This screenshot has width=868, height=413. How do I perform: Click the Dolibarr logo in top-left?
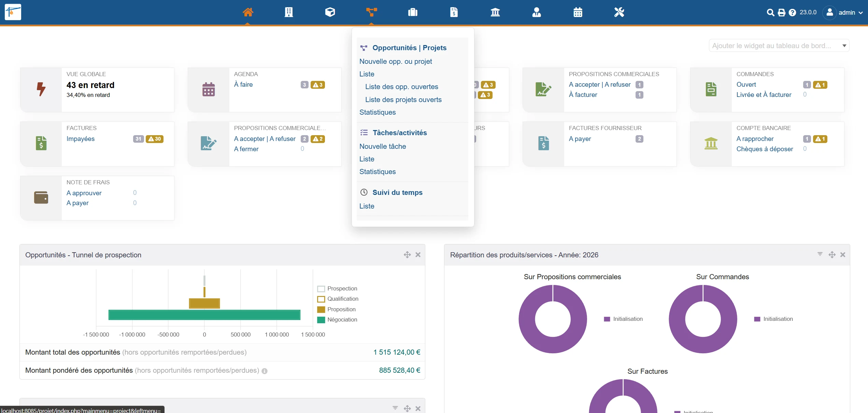tap(13, 12)
